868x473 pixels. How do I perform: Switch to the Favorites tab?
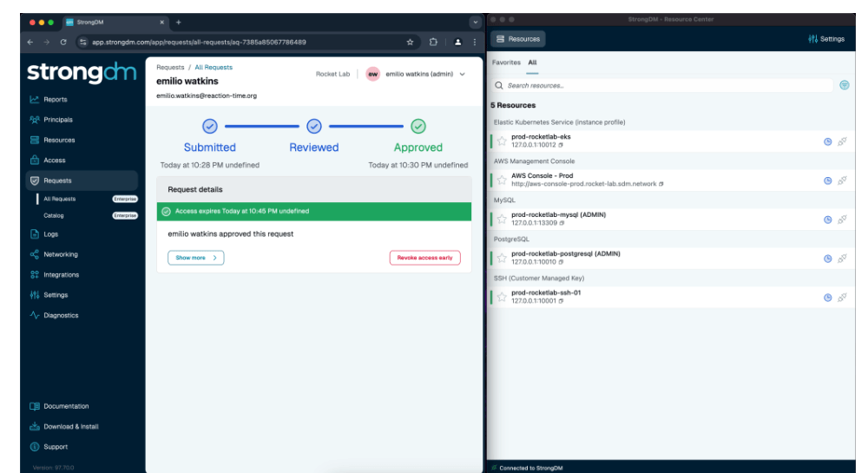(506, 63)
